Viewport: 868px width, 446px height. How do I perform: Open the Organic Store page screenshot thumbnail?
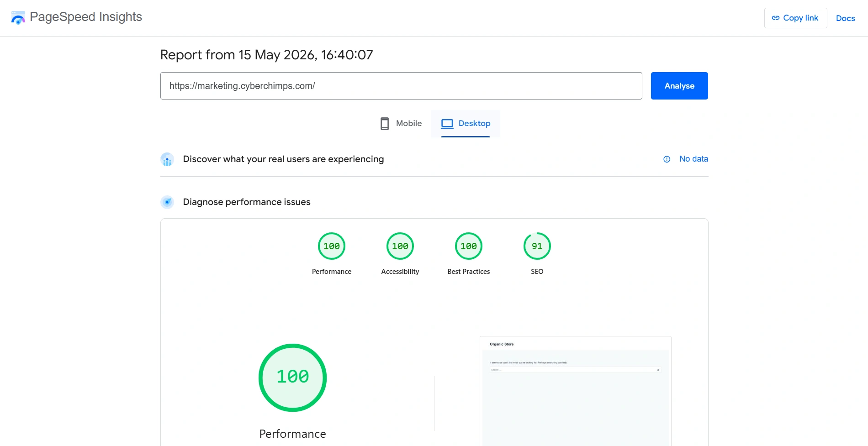coord(576,391)
